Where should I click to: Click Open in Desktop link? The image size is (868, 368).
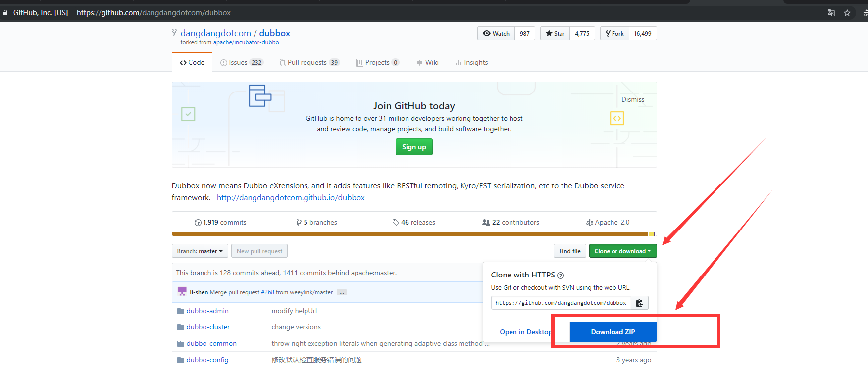(525, 332)
